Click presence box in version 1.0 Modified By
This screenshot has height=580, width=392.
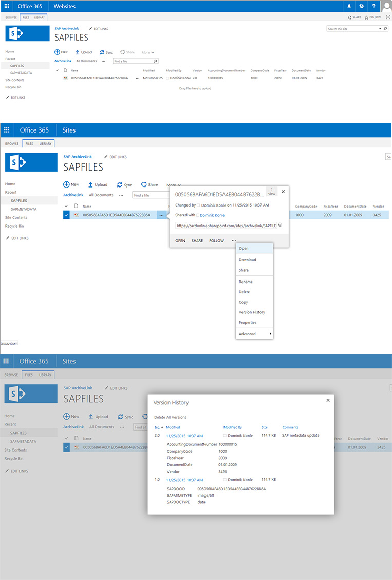tap(225, 480)
